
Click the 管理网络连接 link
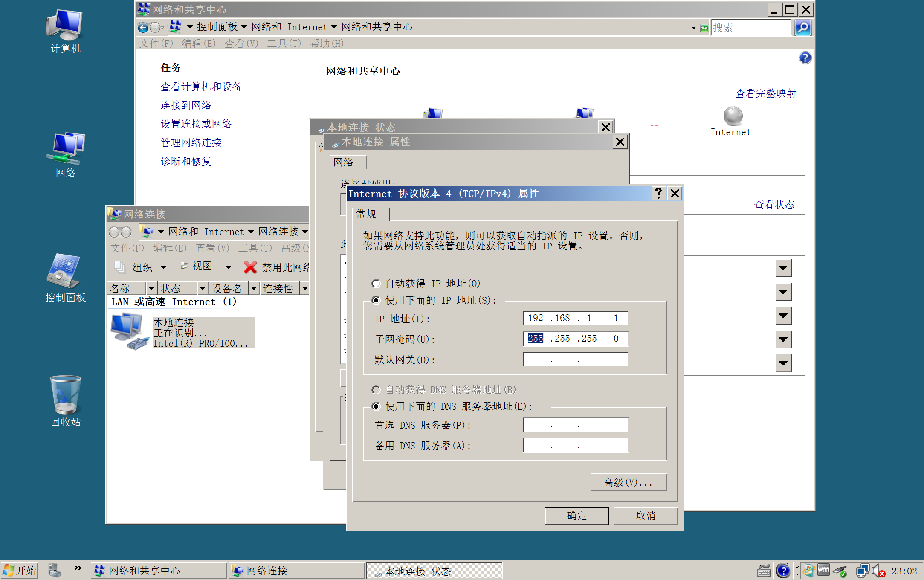point(191,143)
